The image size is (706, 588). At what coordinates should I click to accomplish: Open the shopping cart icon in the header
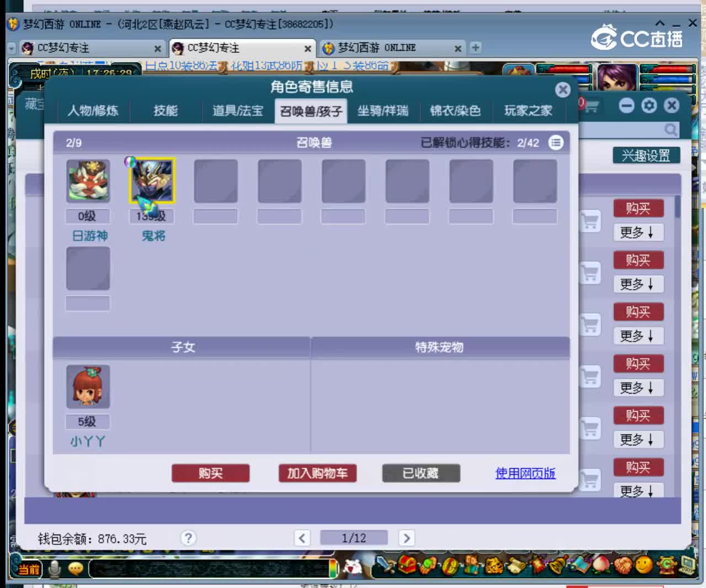(x=590, y=105)
